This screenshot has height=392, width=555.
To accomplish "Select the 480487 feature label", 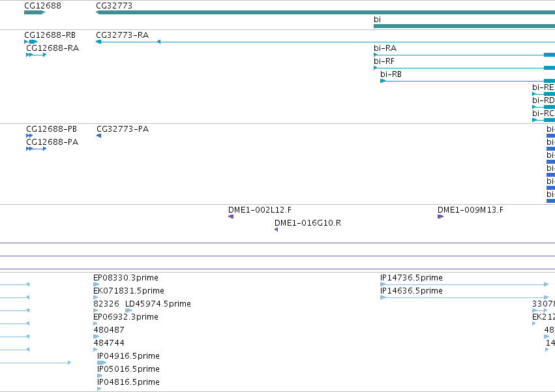I will (109, 331).
